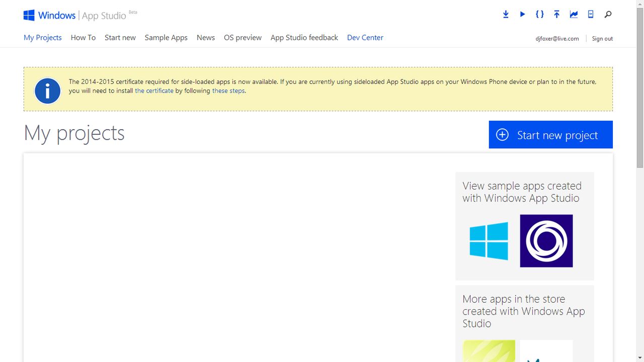Screen dimensions: 644x362
Task: Click the phone preview icon in header
Action: [x=591, y=15]
